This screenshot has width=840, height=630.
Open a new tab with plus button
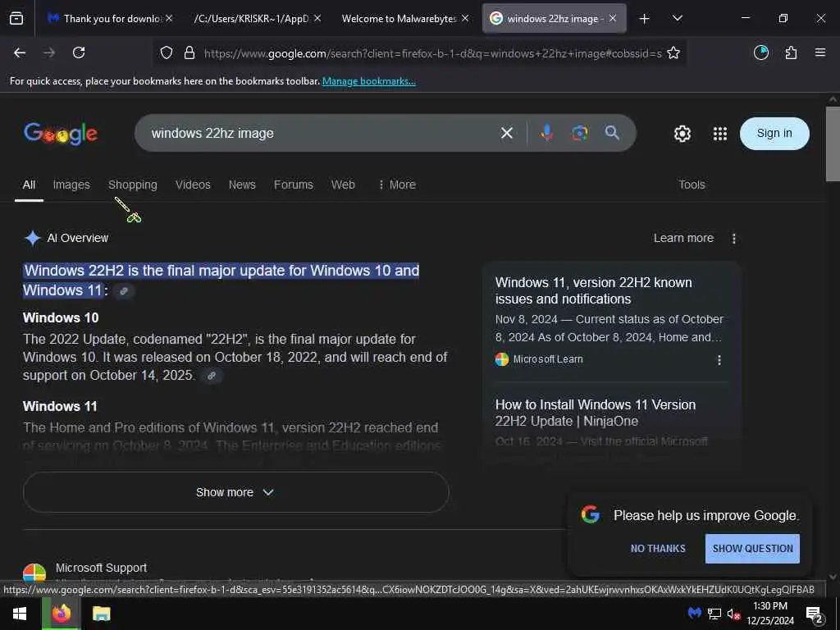click(645, 19)
